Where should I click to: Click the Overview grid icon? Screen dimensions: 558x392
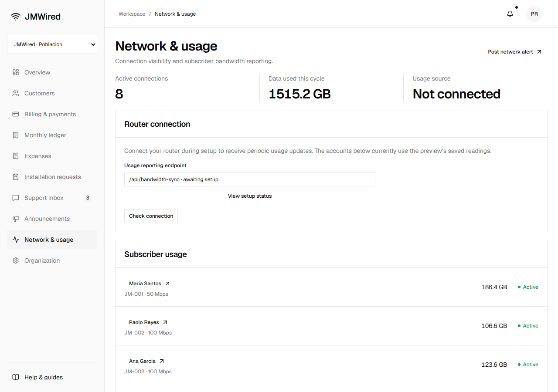[16, 72]
